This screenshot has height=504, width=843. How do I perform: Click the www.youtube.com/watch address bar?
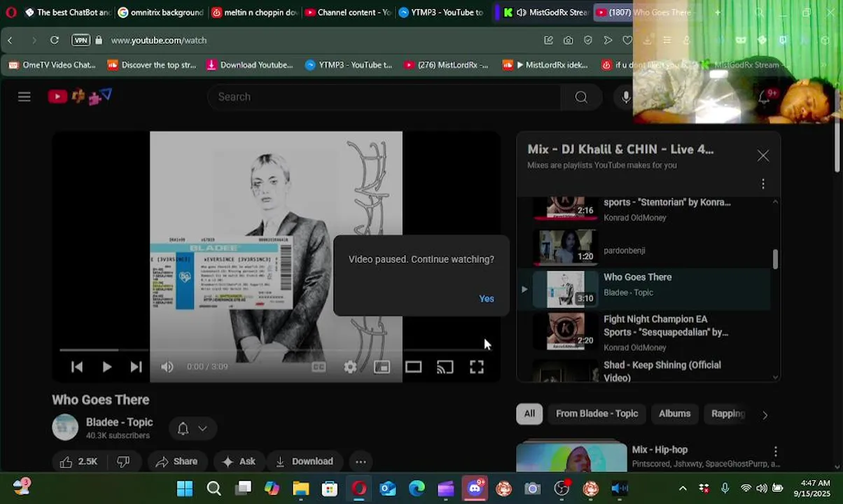tap(158, 41)
